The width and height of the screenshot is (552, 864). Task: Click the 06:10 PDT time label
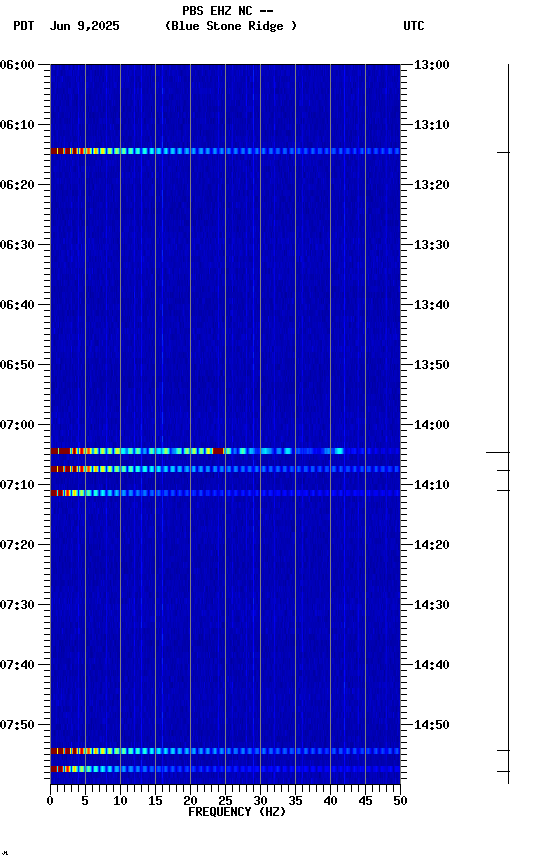point(17,125)
